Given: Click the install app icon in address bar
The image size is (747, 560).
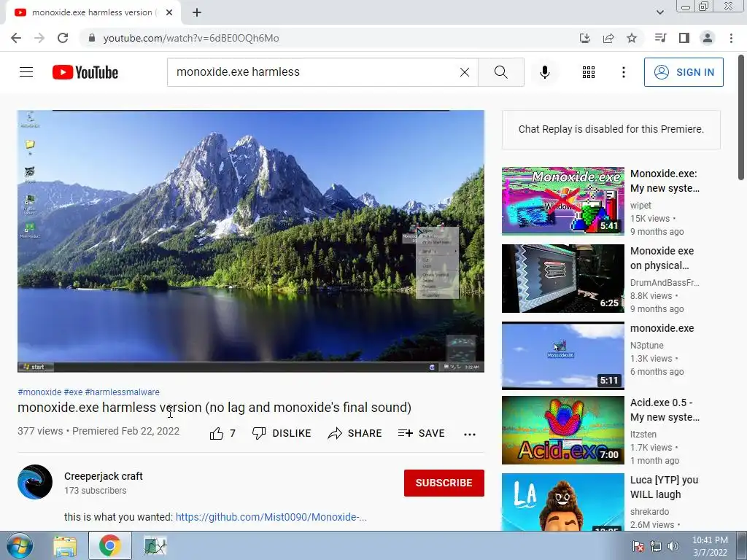Looking at the screenshot, I should pyautogui.click(x=585, y=38).
